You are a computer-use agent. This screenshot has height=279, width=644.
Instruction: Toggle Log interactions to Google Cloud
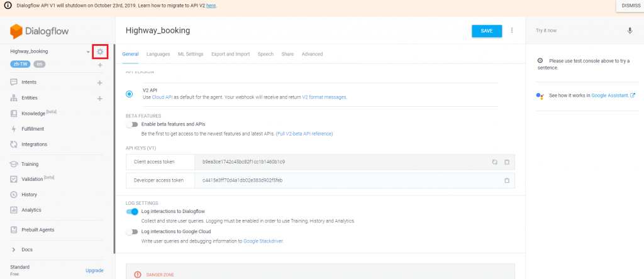[x=132, y=232]
